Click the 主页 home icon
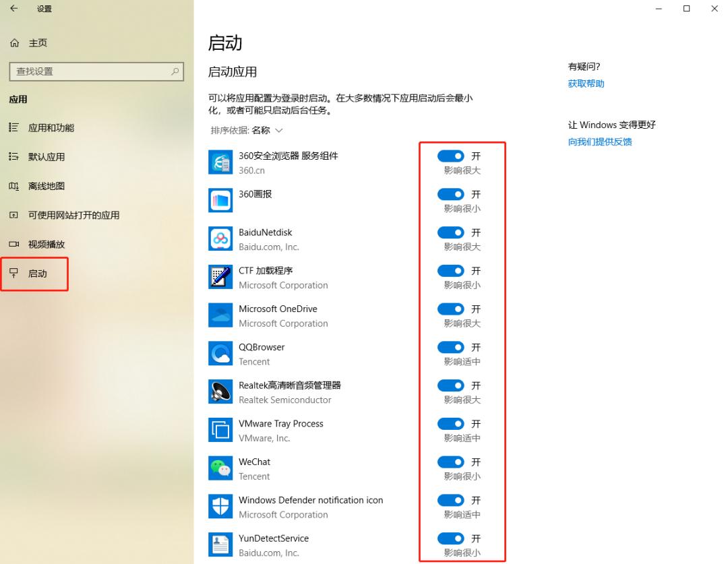Screen dimensions: 728x564 14,43
